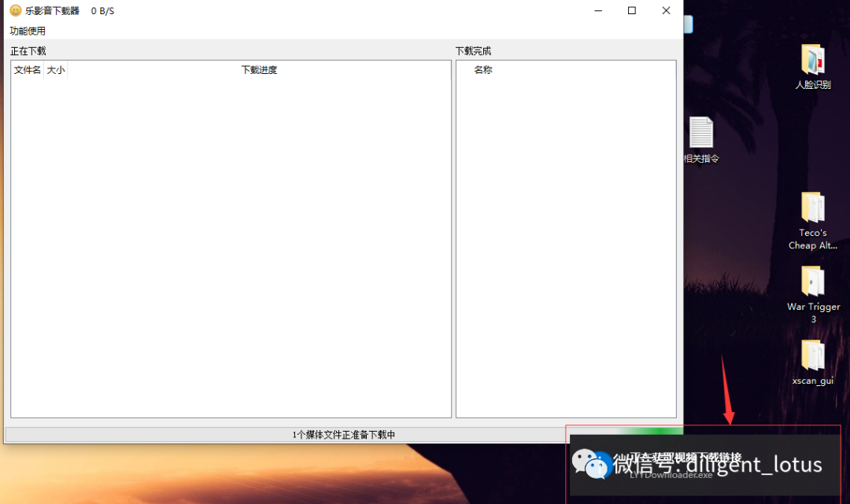Minimize the 乐影音下載器 window
The height and width of the screenshot is (504, 850).
coord(598,10)
